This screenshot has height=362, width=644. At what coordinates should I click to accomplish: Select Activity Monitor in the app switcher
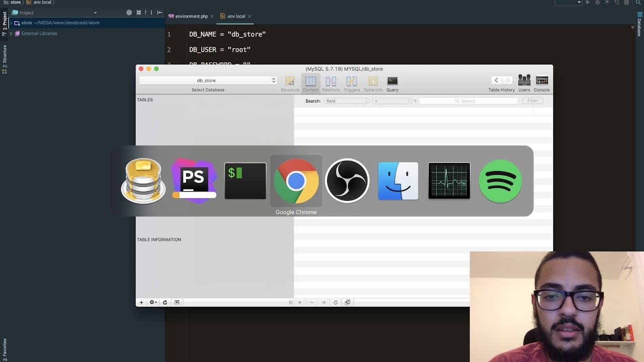point(449,181)
